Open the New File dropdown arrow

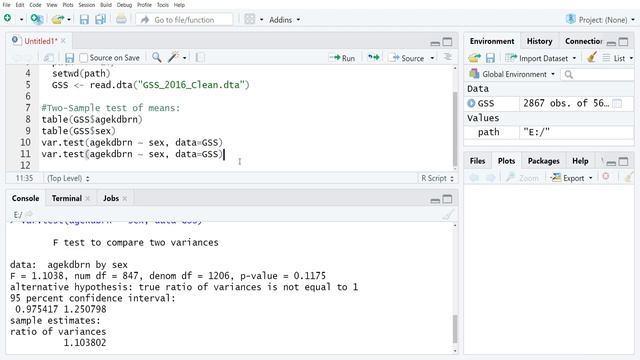pos(21,20)
